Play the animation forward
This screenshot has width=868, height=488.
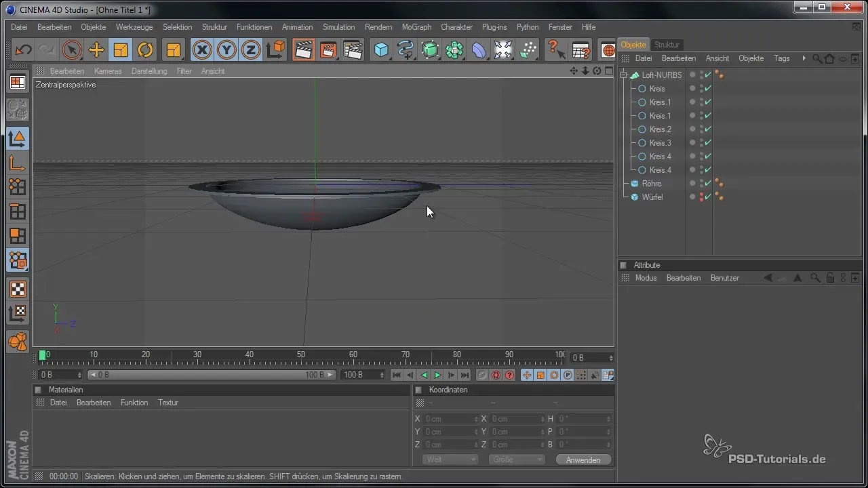coord(437,375)
